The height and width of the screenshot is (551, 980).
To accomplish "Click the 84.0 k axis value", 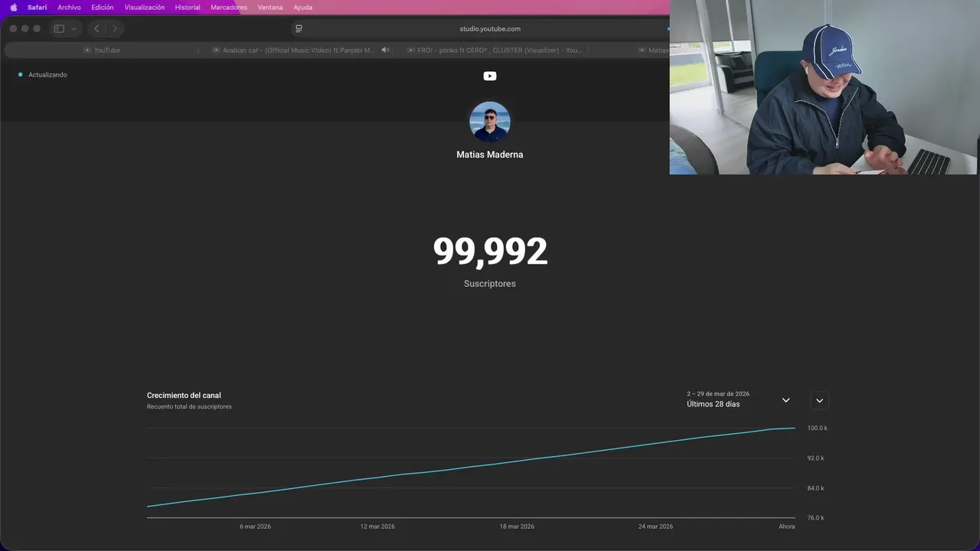I will point(815,488).
